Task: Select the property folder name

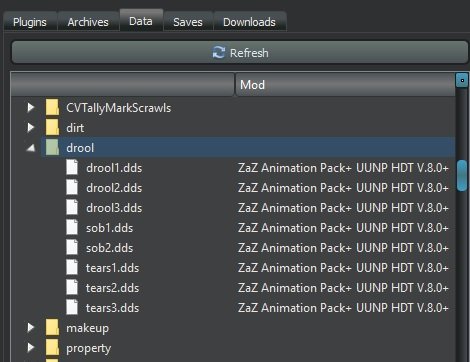Action: tap(88, 348)
